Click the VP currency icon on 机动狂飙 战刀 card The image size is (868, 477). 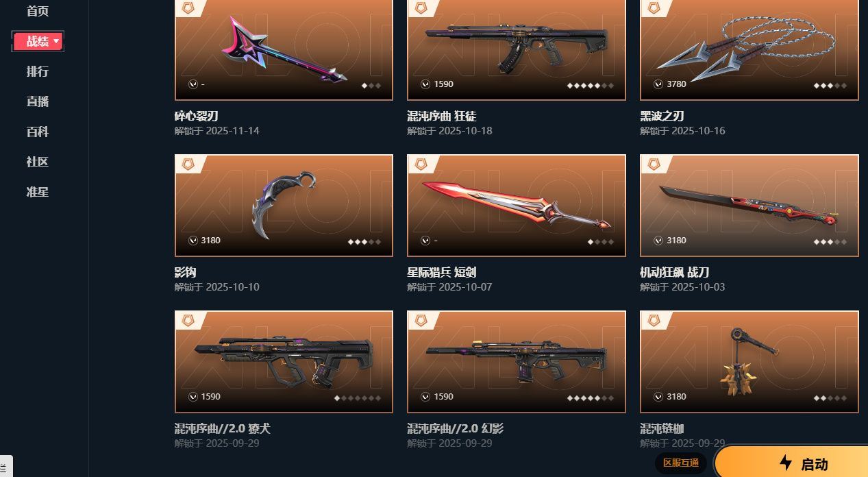[x=658, y=241]
